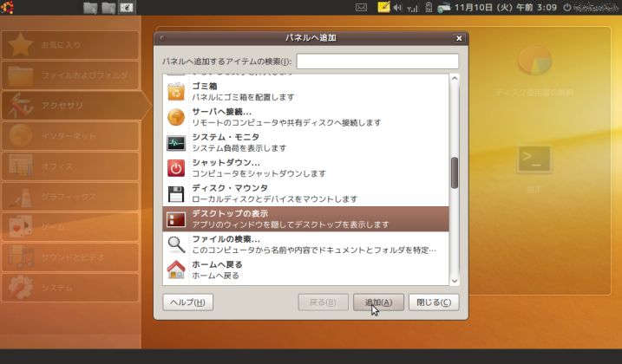622x364 pixels.
Task: Click the network drive icon near clock
Action: [444, 7]
